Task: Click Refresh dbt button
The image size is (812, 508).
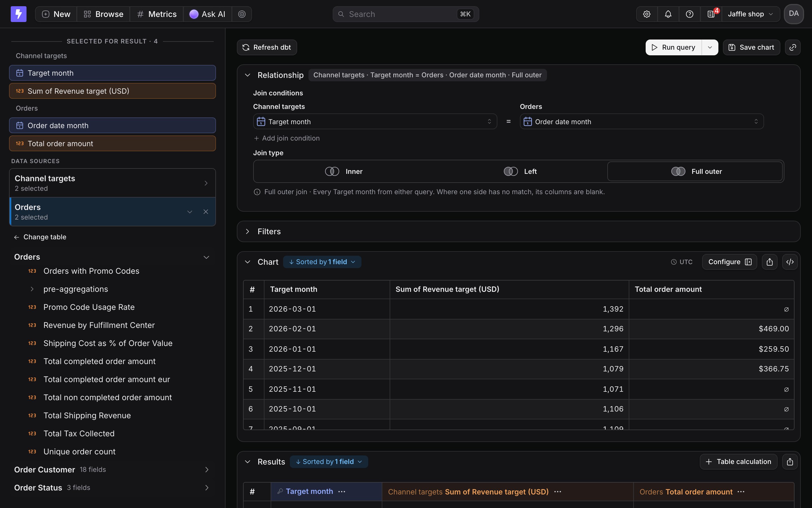Action: click(x=267, y=47)
